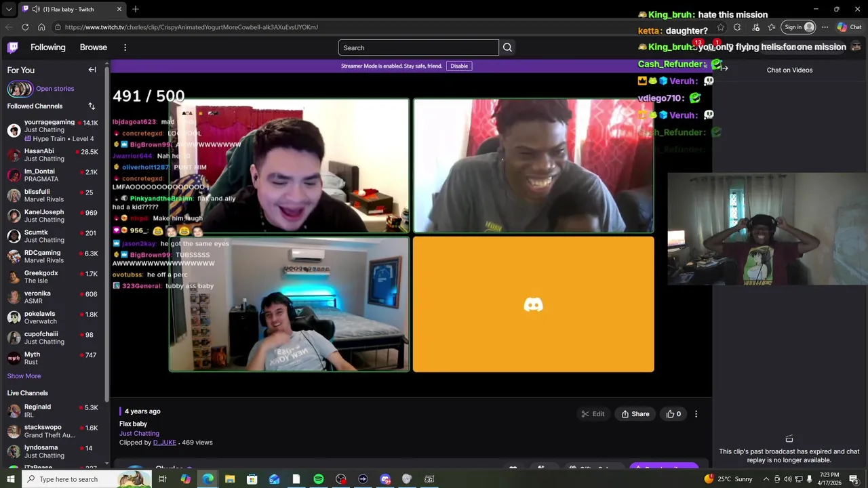Close the Flax baby Twitch tab

pyautogui.click(x=119, y=9)
